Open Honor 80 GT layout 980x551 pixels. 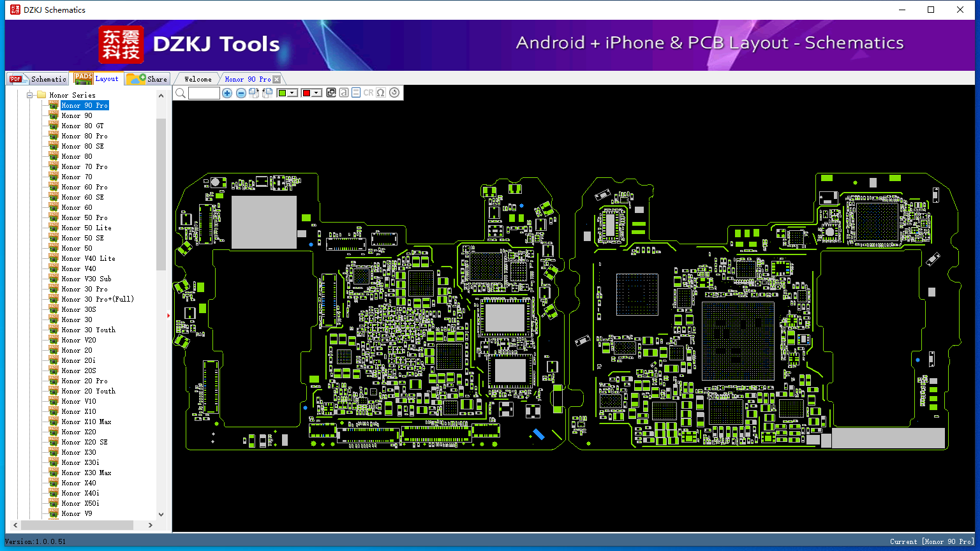tap(82, 126)
